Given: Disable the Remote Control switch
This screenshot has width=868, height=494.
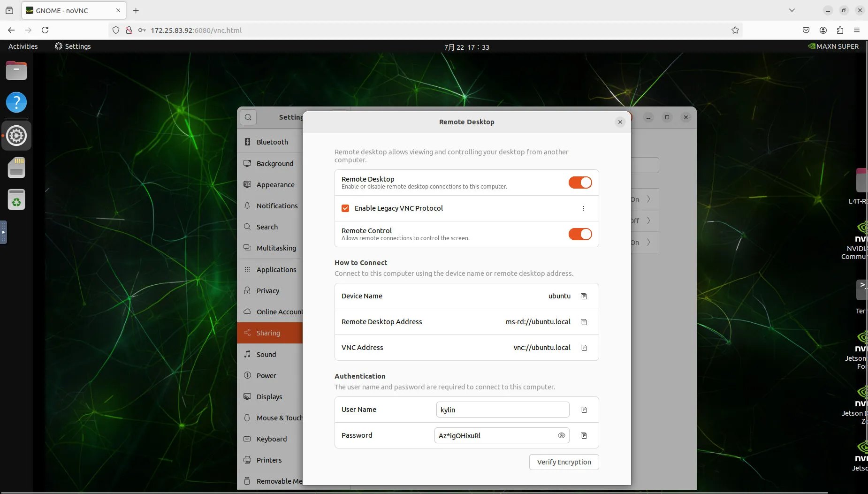Looking at the screenshot, I should point(580,234).
